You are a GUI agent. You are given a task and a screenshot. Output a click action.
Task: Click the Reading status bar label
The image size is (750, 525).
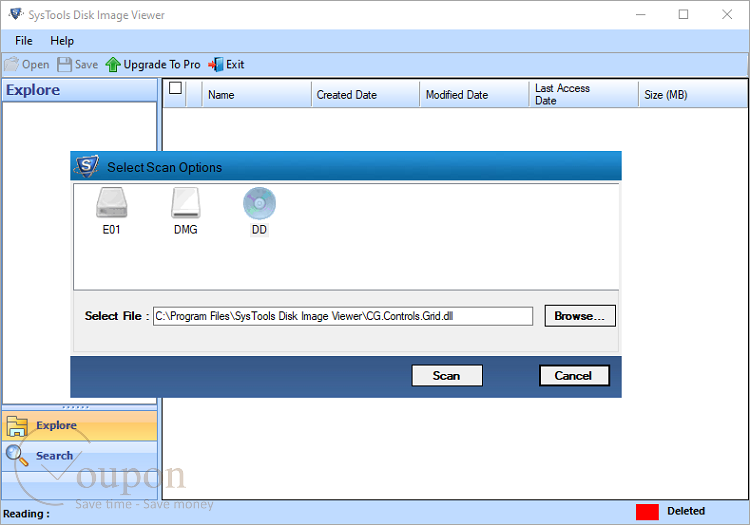26,514
